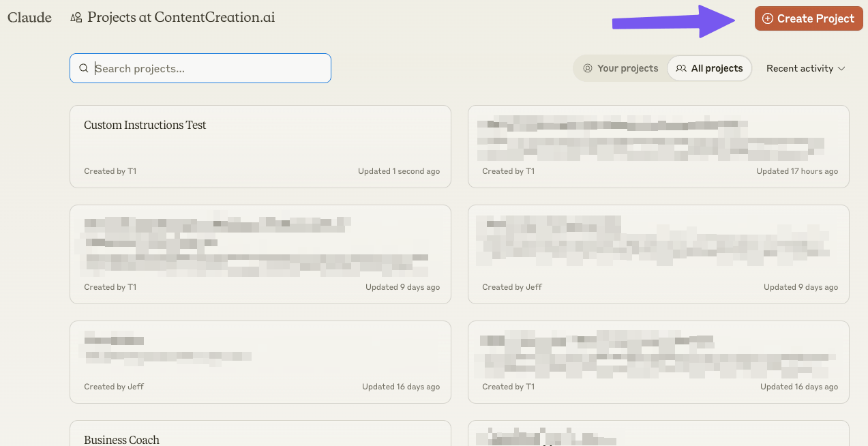The image size is (868, 446).
Task: Open the project updated 17 hours ago
Action: 658,146
